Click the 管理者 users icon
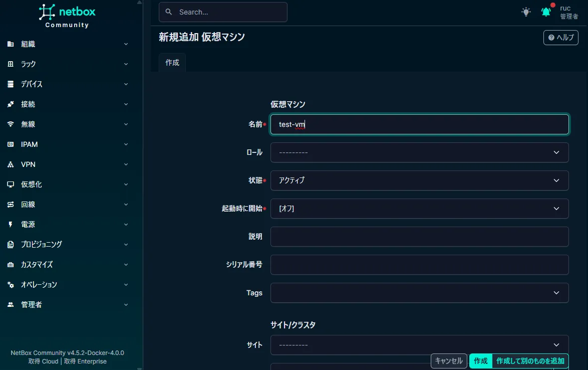 (x=11, y=305)
